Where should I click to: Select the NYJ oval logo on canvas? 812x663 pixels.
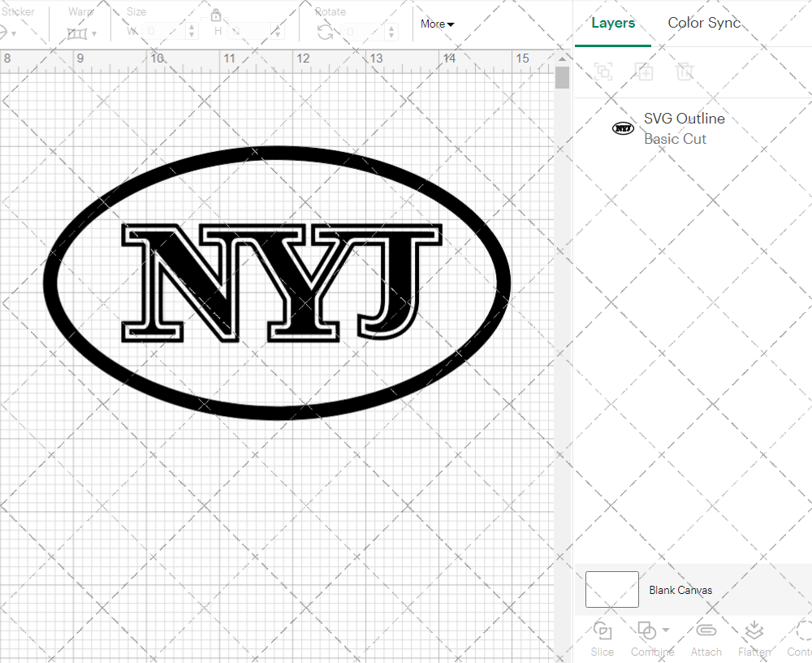pos(277,283)
